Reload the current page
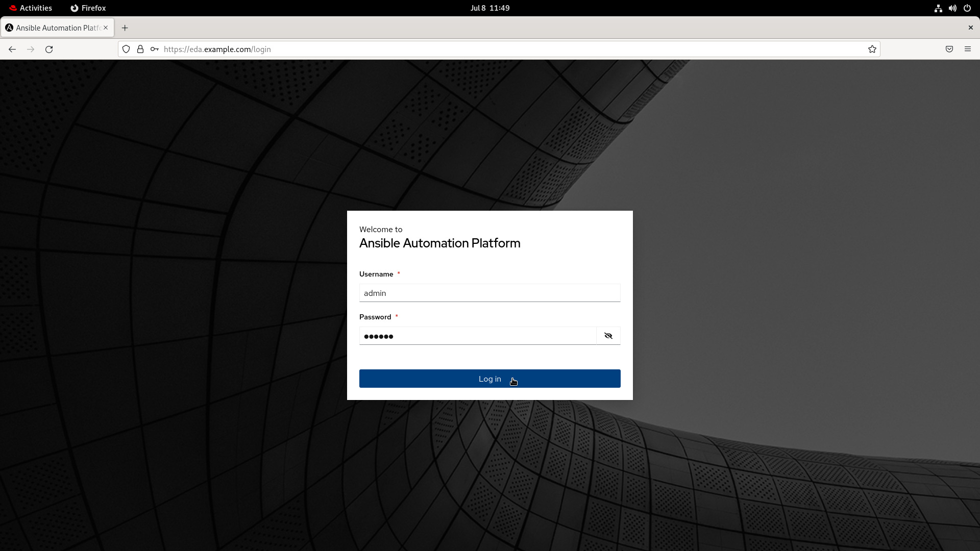The height and width of the screenshot is (551, 980). coord(49,49)
